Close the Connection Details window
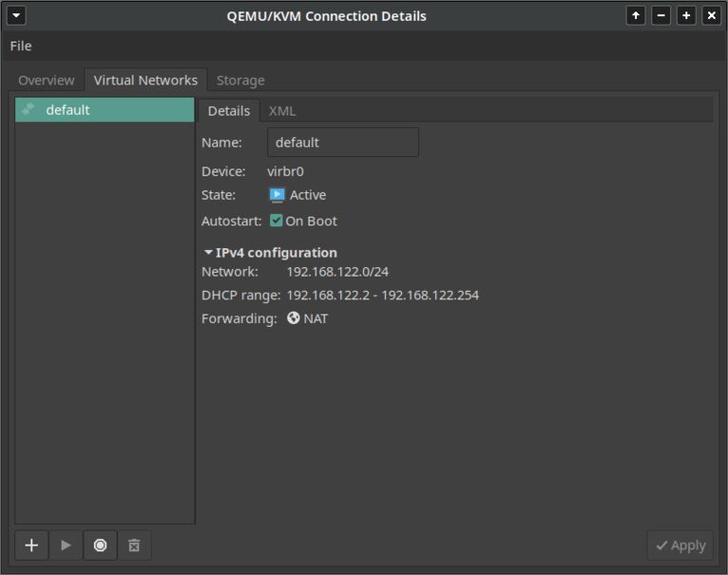 711,16
